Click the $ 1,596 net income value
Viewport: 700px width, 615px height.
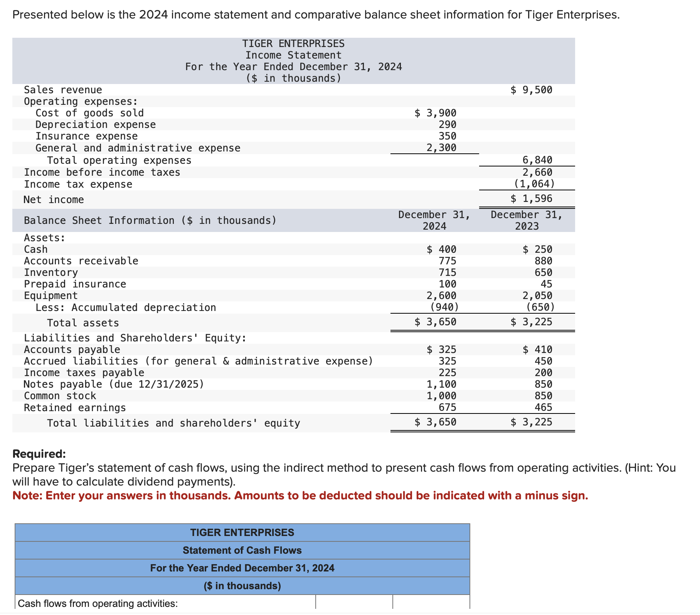coord(531,198)
